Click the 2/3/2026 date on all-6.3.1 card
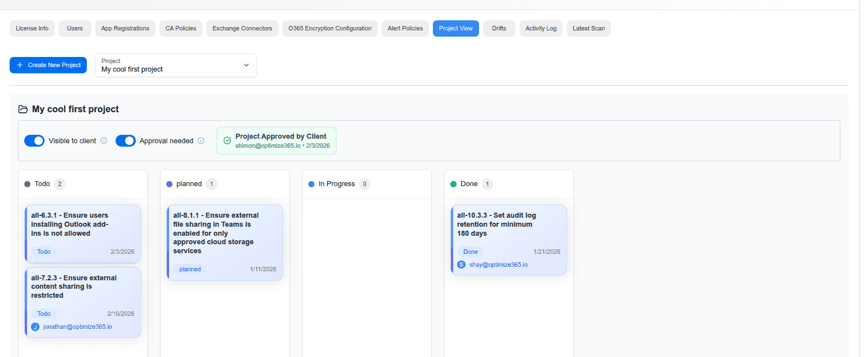Image resolution: width=868 pixels, height=357 pixels. 122,252
